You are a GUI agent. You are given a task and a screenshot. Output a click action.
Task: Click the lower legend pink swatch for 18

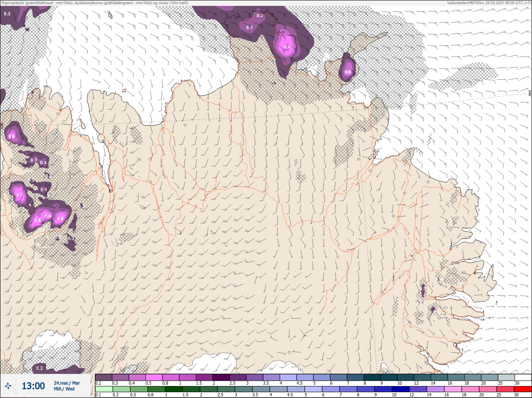pyautogui.click(x=470, y=389)
